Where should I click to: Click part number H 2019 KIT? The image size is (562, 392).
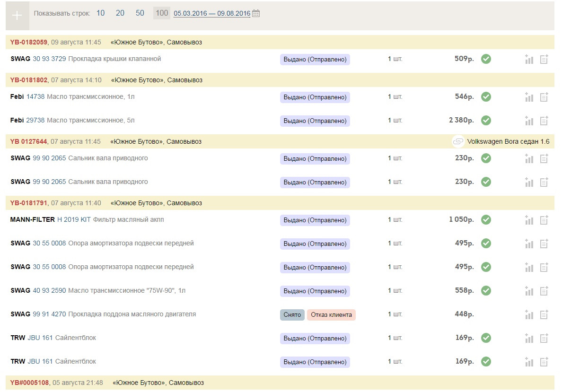coord(74,219)
